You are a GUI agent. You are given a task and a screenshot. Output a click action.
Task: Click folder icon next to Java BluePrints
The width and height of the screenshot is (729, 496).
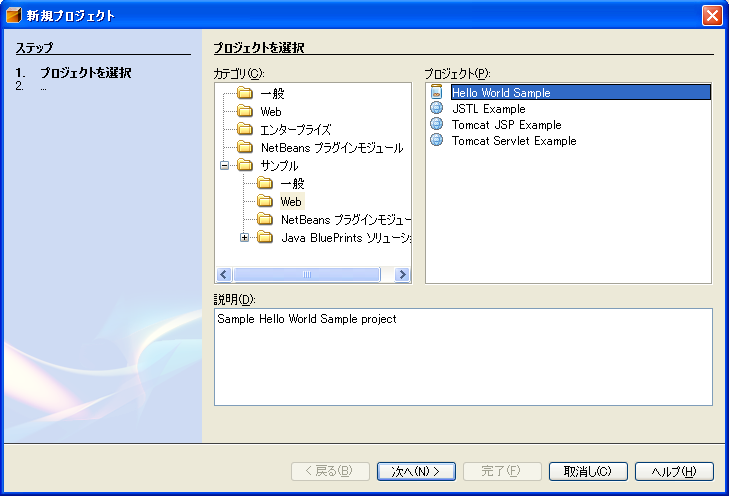pos(265,237)
